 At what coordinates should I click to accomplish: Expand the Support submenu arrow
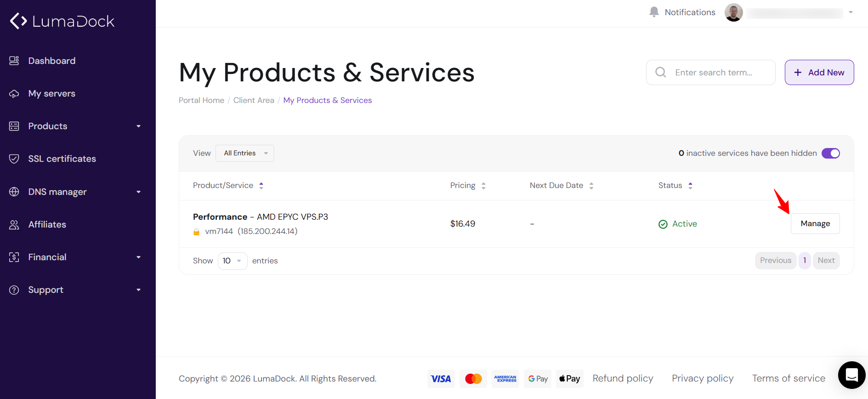click(139, 290)
